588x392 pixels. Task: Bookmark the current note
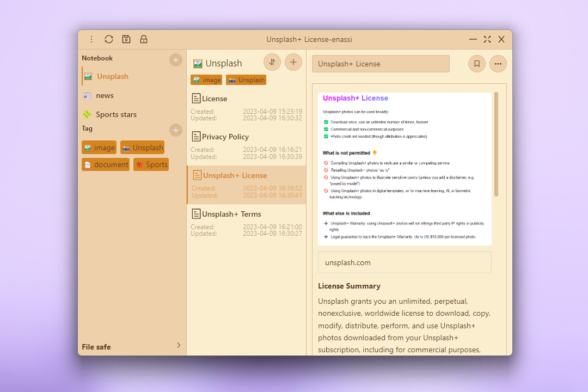pos(477,64)
